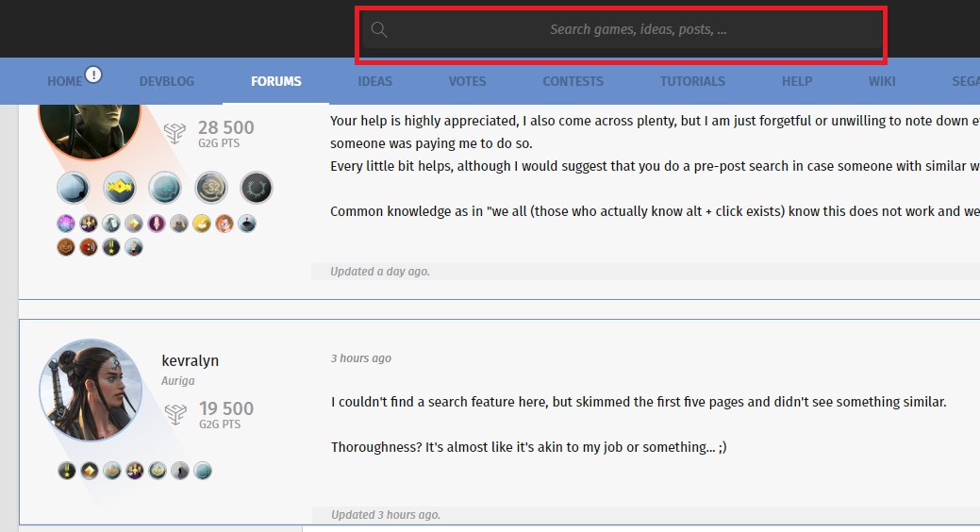Screen dimensions: 980x532
Task: Click the kevralyn username link
Action: (x=190, y=360)
